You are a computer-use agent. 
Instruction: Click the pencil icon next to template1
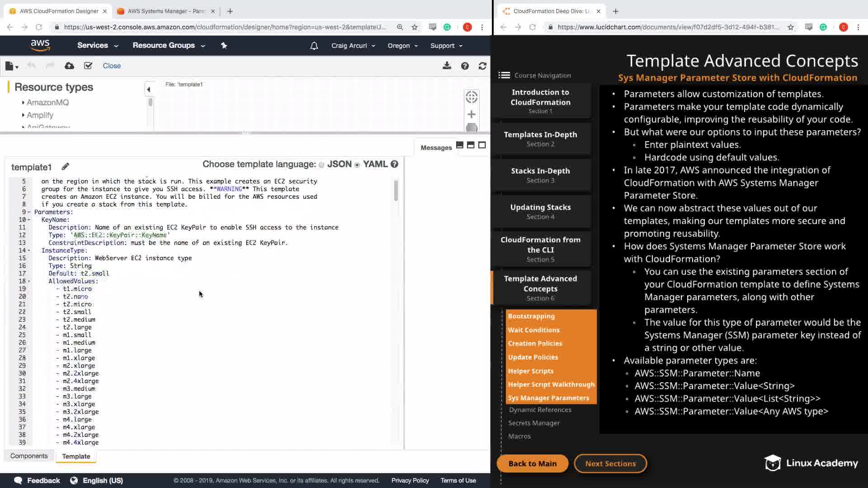66,167
